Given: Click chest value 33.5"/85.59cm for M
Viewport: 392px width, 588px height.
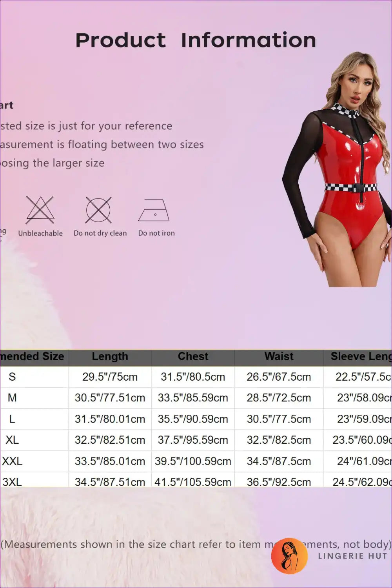Looking at the screenshot, I should coord(193,398).
